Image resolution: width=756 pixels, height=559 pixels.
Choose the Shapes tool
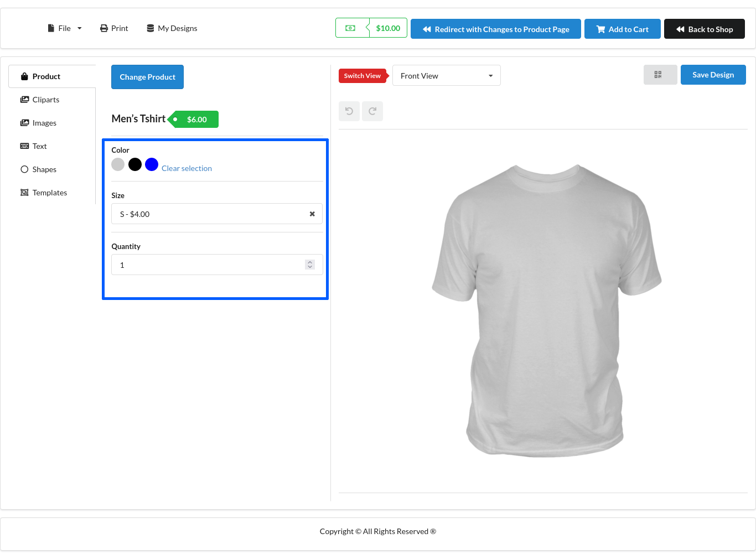tap(44, 169)
